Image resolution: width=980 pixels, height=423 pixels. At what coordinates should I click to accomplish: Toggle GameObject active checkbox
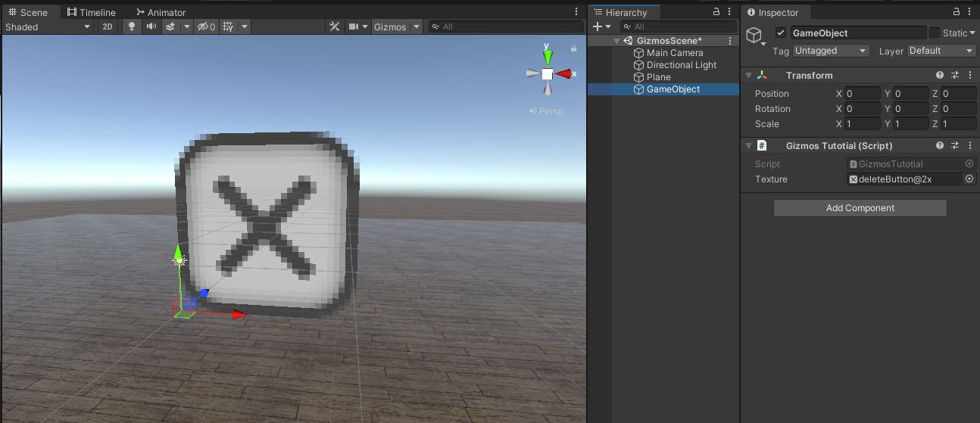pyautogui.click(x=781, y=33)
